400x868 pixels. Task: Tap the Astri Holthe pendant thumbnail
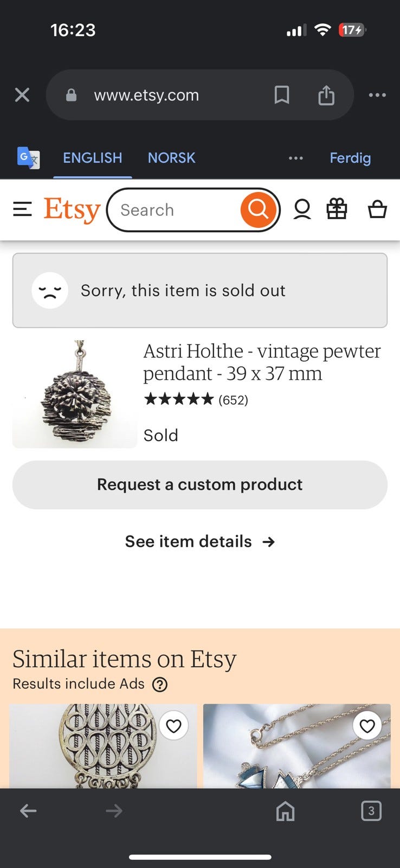point(75,394)
